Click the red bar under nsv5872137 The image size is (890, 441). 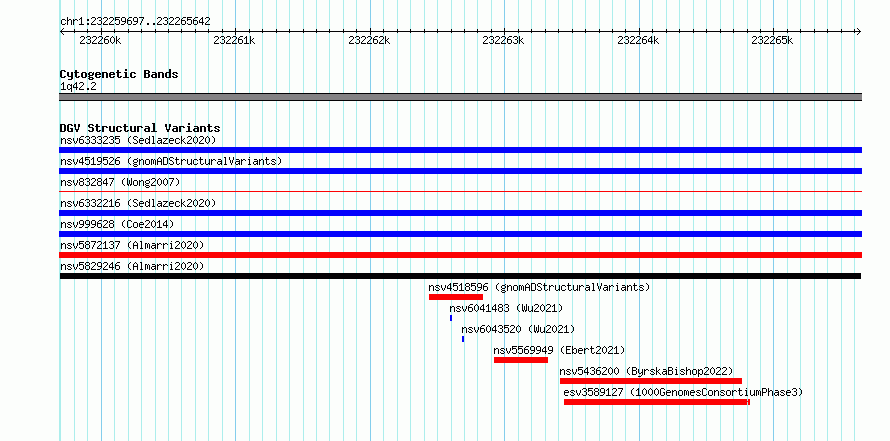460,255
